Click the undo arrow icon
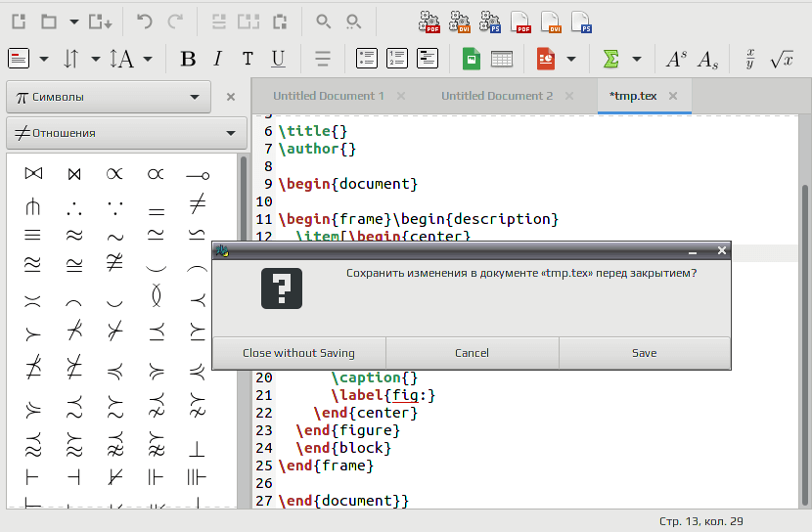Viewport: 812px width, 532px height. (x=145, y=22)
